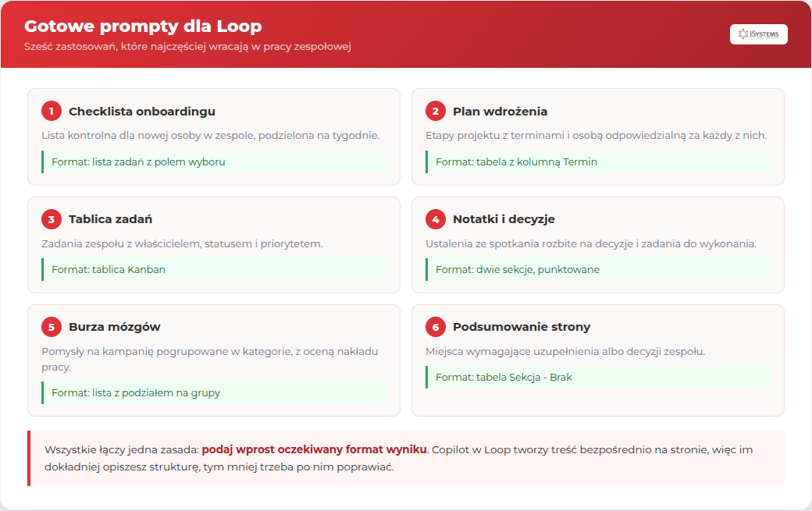Select the heading "Checklista onboardingu"
812x511 pixels.
[142, 112]
